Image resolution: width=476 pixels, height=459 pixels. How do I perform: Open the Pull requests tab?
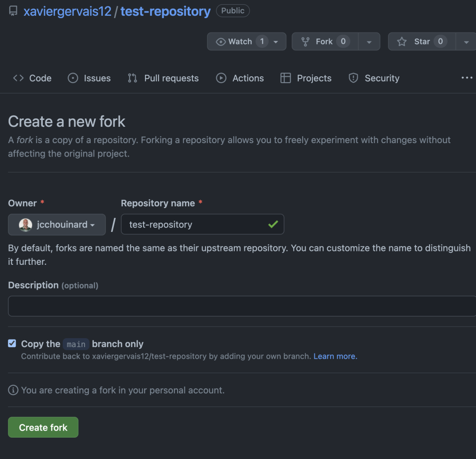click(x=163, y=78)
